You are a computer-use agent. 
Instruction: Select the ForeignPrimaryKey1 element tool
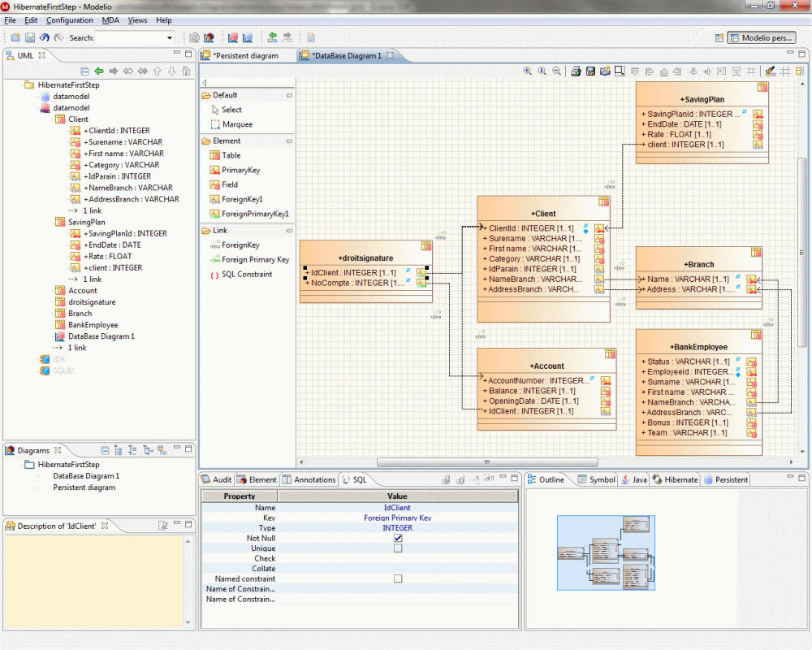[x=249, y=214]
